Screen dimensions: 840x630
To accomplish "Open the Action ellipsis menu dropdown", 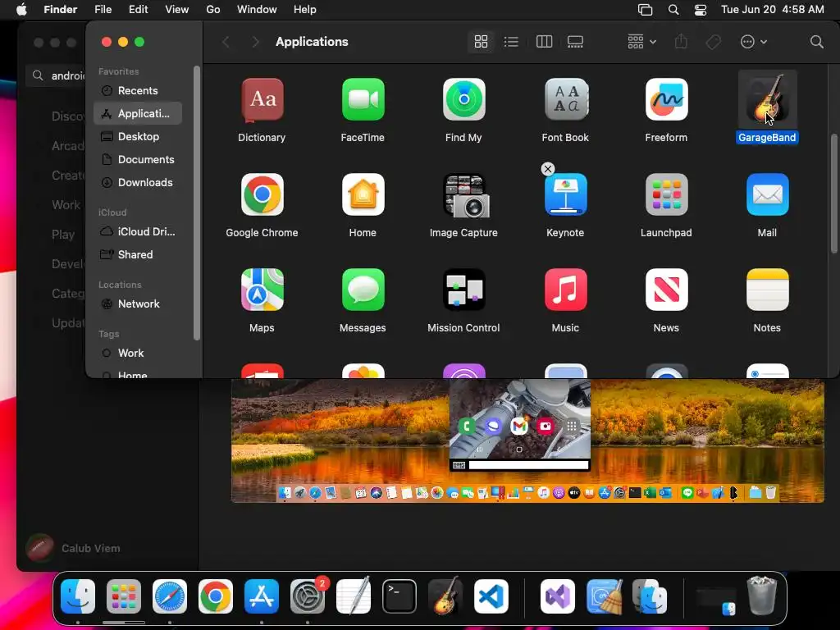I will coord(753,42).
